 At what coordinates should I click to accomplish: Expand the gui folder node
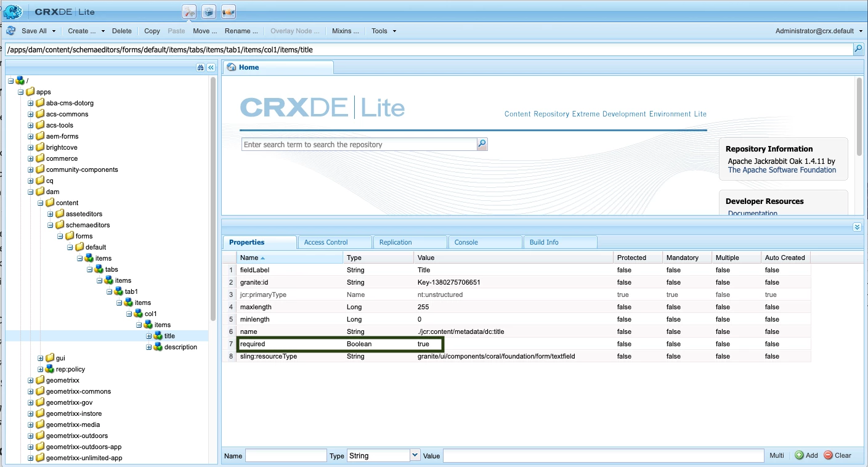click(x=40, y=358)
